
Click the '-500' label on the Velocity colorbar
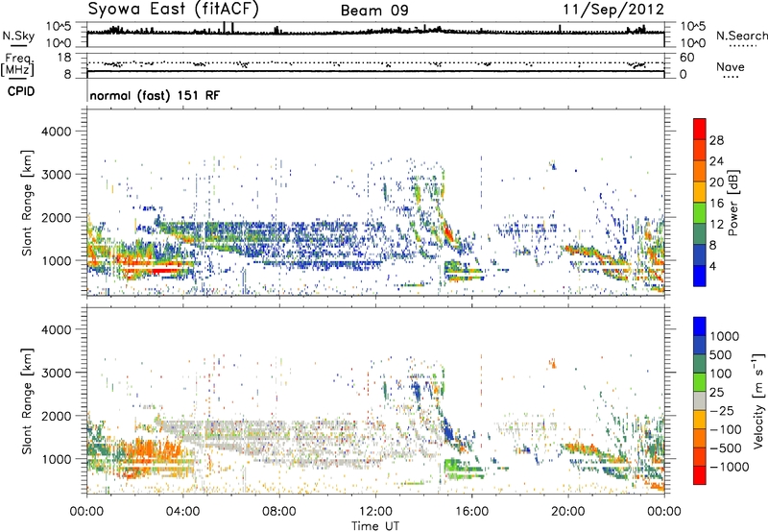click(726, 447)
